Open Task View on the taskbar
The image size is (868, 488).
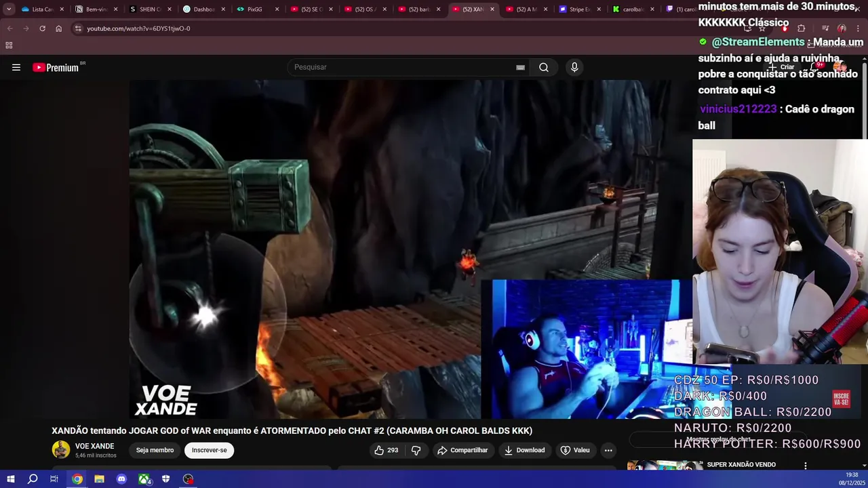click(x=54, y=479)
